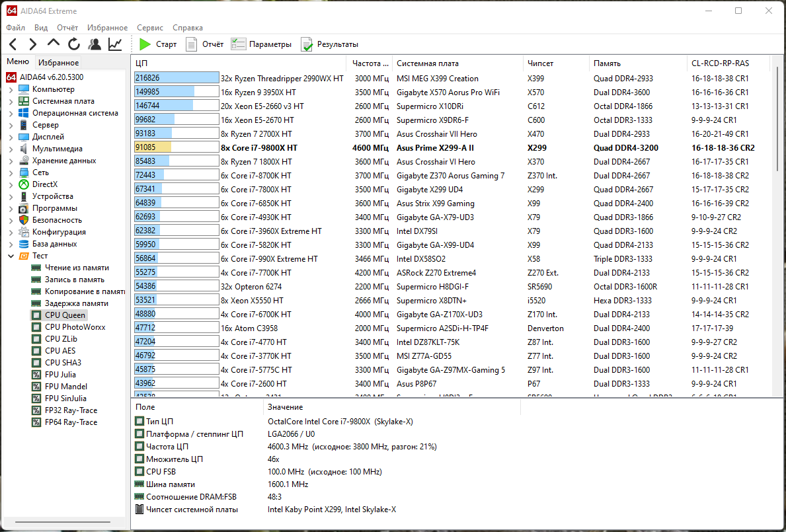Select the Программы icon in tree
The width and height of the screenshot is (786, 532).
pos(24,208)
